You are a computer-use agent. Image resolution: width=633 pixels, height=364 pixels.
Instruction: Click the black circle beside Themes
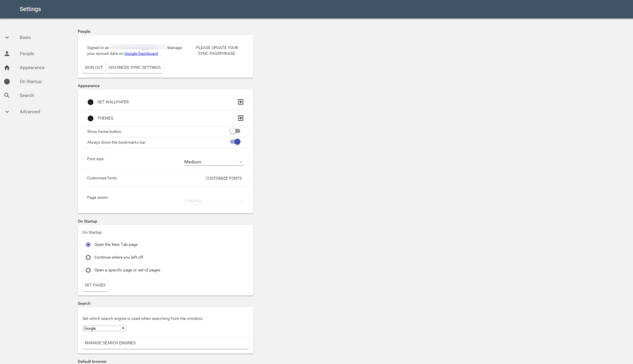91,118
